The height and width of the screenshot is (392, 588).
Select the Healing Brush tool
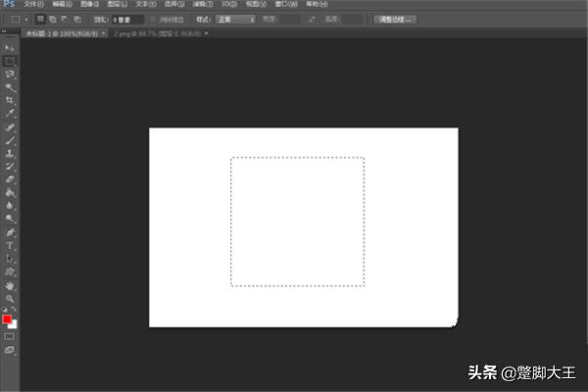tap(10, 127)
